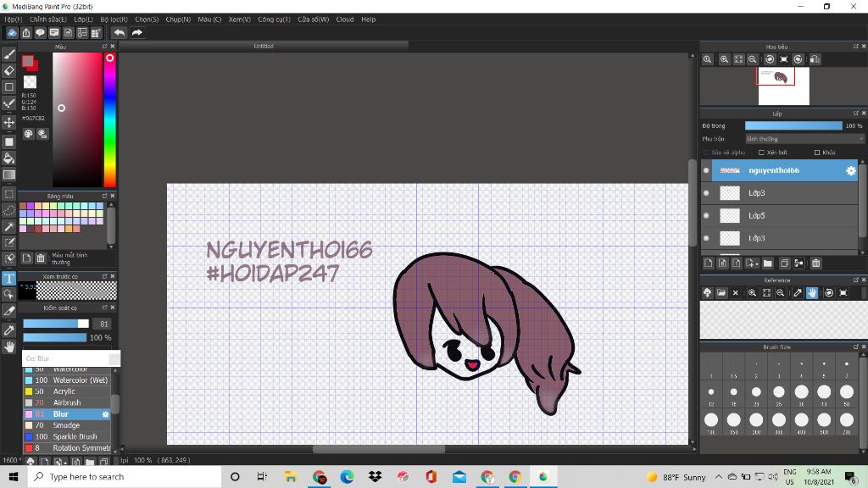
Task: Open reference image with folder icon
Action: coord(721,292)
